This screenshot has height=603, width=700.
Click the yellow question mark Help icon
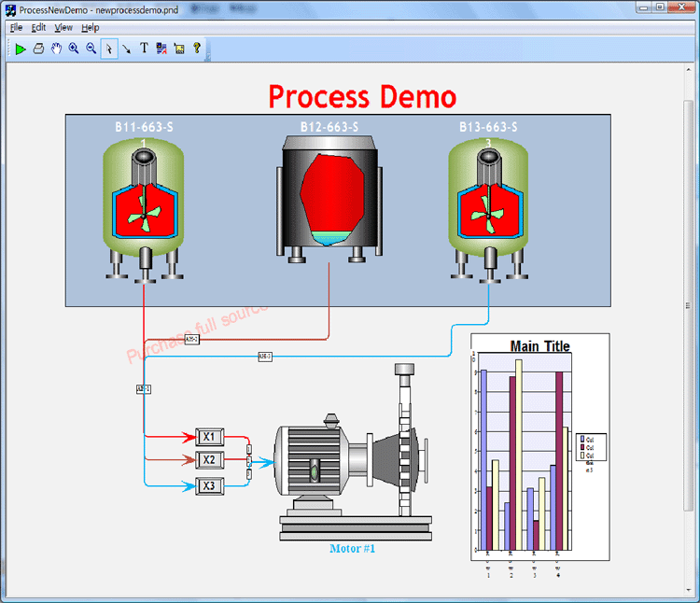click(x=197, y=49)
